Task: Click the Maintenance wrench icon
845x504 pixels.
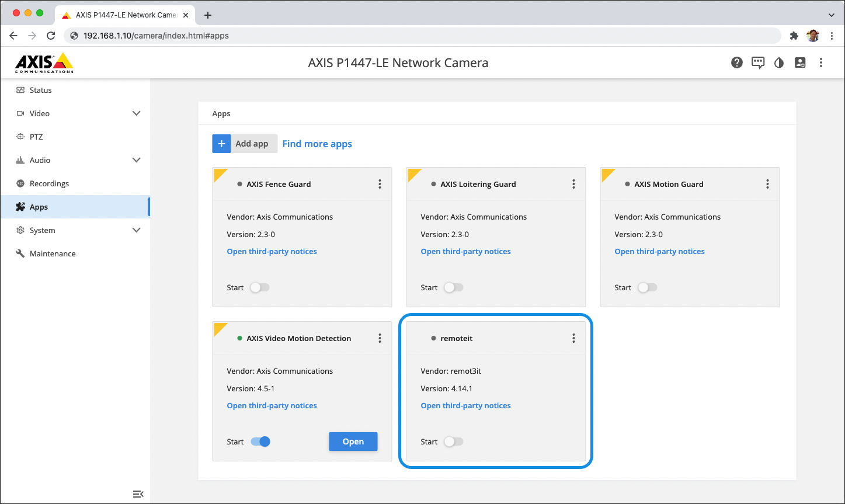Action: point(20,253)
